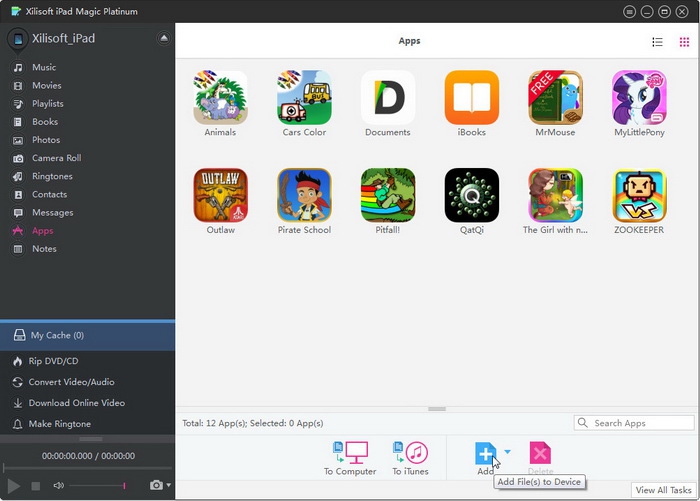Click the Add files plus icon
Viewport: 700px width, 501px height.
tap(485, 453)
